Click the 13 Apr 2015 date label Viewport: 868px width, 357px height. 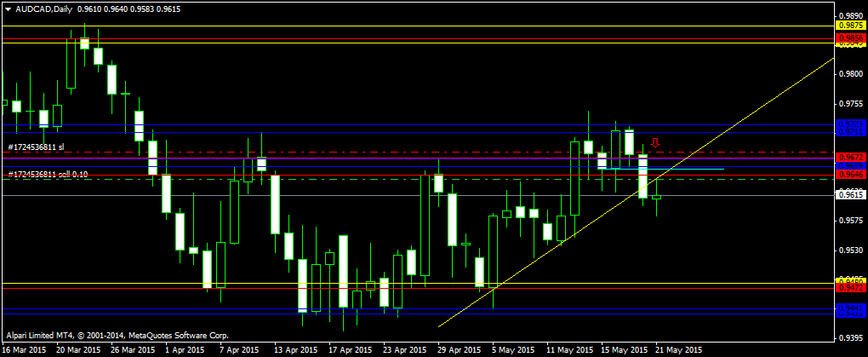(296, 350)
